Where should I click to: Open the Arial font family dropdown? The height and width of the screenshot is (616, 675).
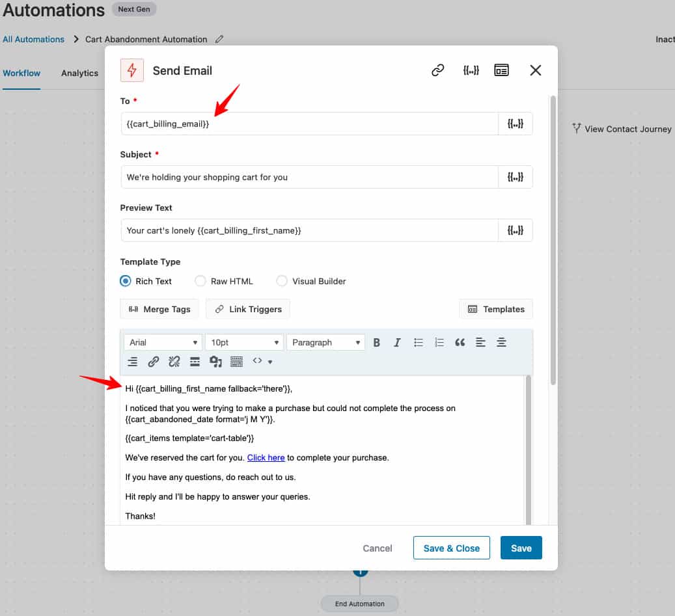point(163,343)
